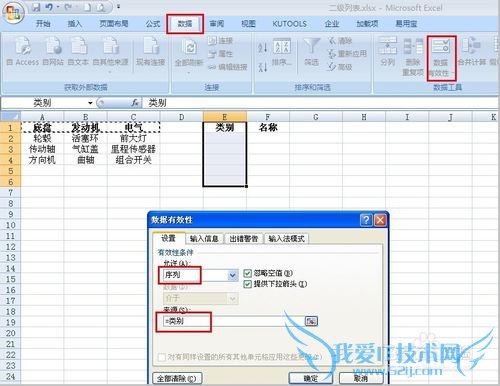The image size is (500, 386).
Task: Open the Formulas (公式) ribbon tab
Action: 153,24
